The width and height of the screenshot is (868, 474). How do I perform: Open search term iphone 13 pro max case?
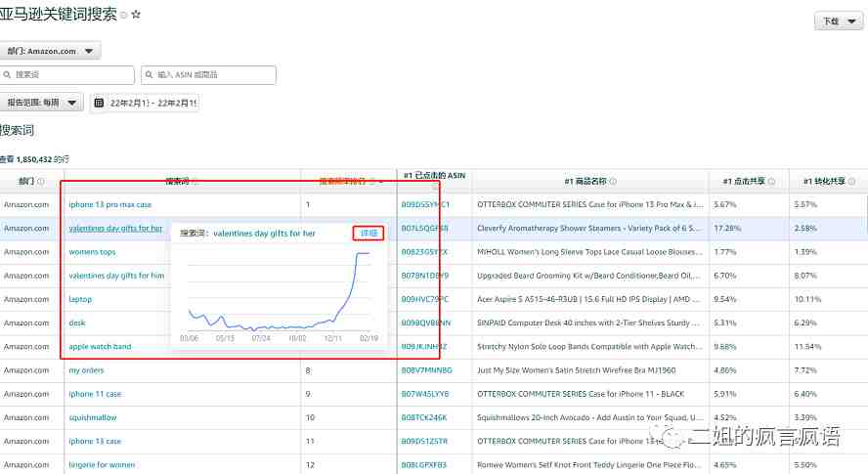(x=110, y=204)
